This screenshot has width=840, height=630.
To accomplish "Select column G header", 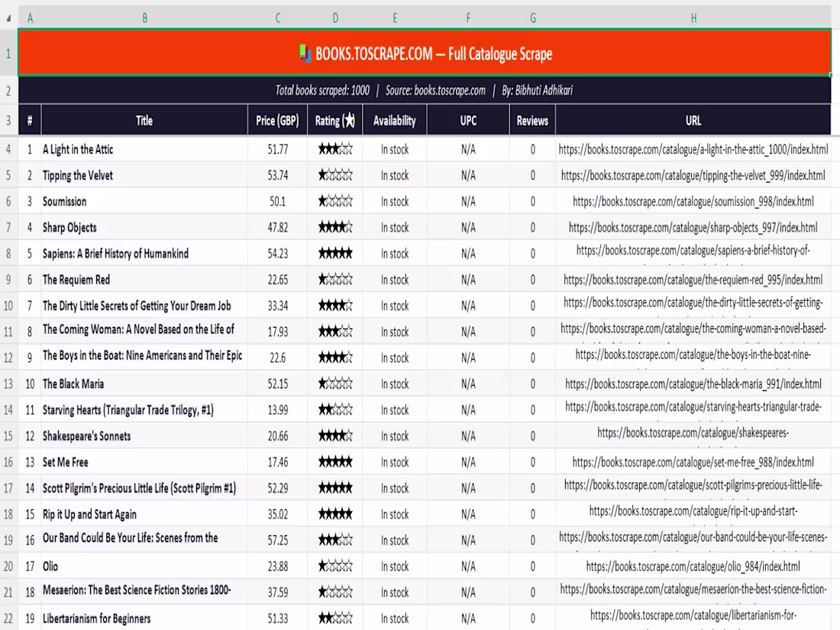I will [532, 18].
